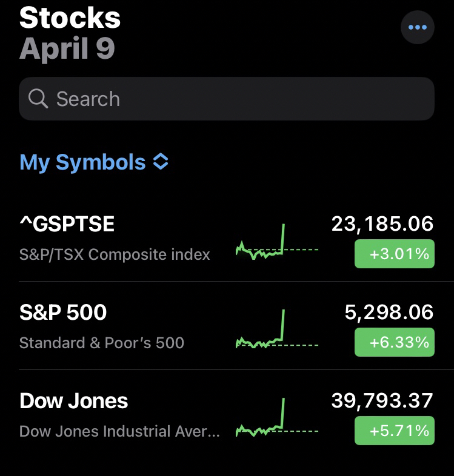Select the 23,185.06 price value

382,224
